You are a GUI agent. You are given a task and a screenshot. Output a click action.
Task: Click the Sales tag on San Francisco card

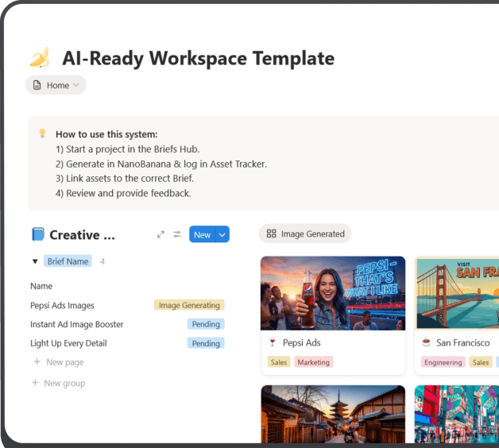481,362
